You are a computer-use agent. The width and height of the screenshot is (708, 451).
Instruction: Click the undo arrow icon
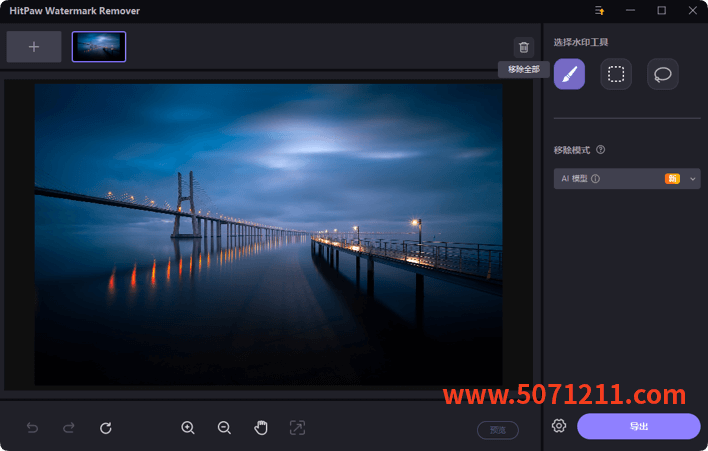[32, 428]
